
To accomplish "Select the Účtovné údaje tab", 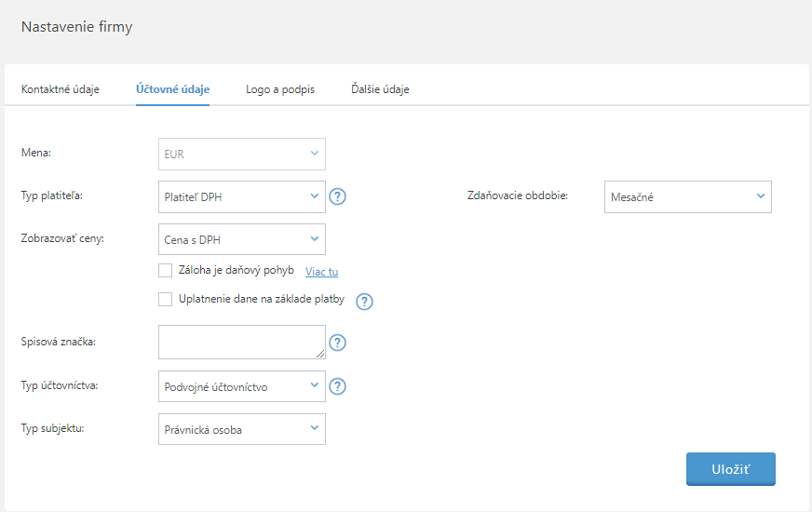I will click(172, 89).
